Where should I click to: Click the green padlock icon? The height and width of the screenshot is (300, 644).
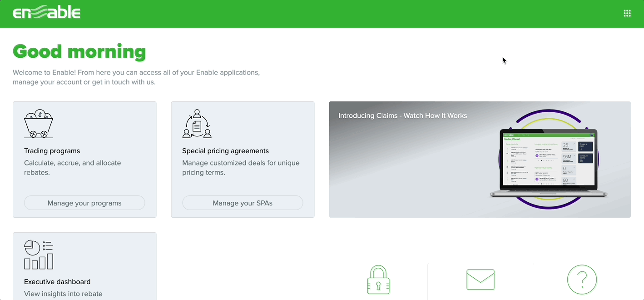coord(378,280)
